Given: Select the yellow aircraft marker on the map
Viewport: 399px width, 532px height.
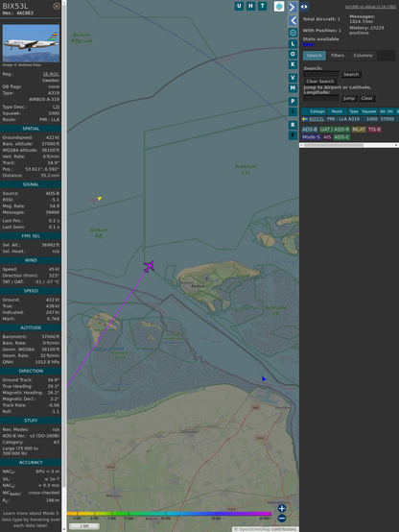Looking at the screenshot, I should pyautogui.click(x=100, y=199).
